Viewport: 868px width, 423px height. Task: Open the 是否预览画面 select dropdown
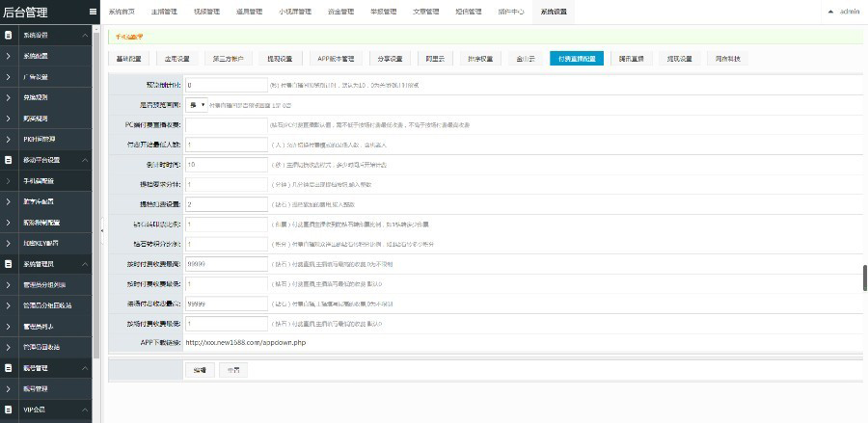coord(197,104)
